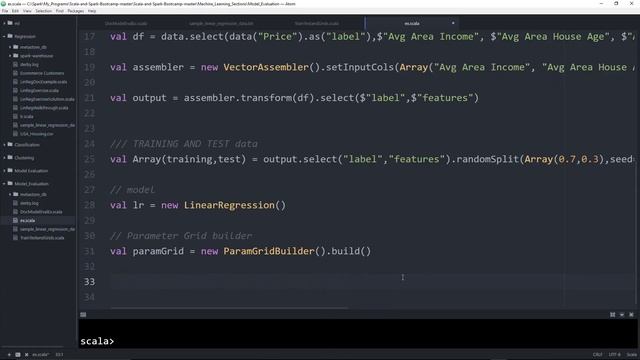Maximize the terminal panel
The height and width of the screenshot is (360, 640).
click(613, 315)
